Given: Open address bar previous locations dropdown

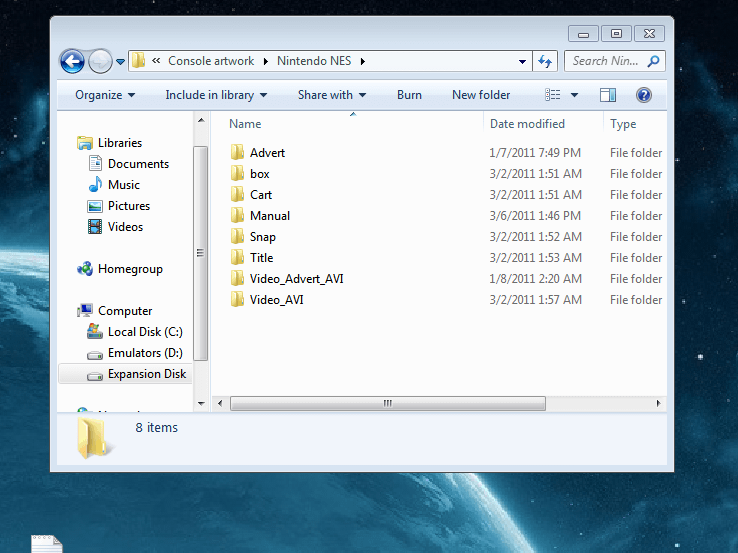Looking at the screenshot, I should pyautogui.click(x=522, y=61).
